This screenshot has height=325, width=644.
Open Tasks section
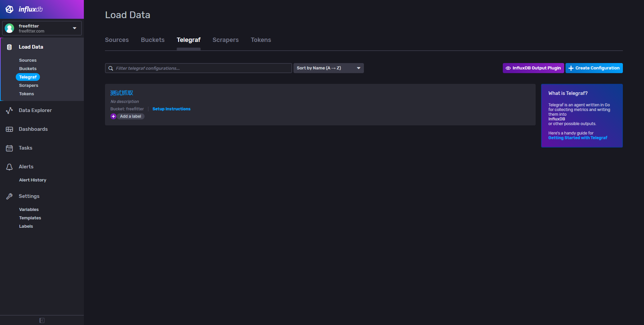25,148
